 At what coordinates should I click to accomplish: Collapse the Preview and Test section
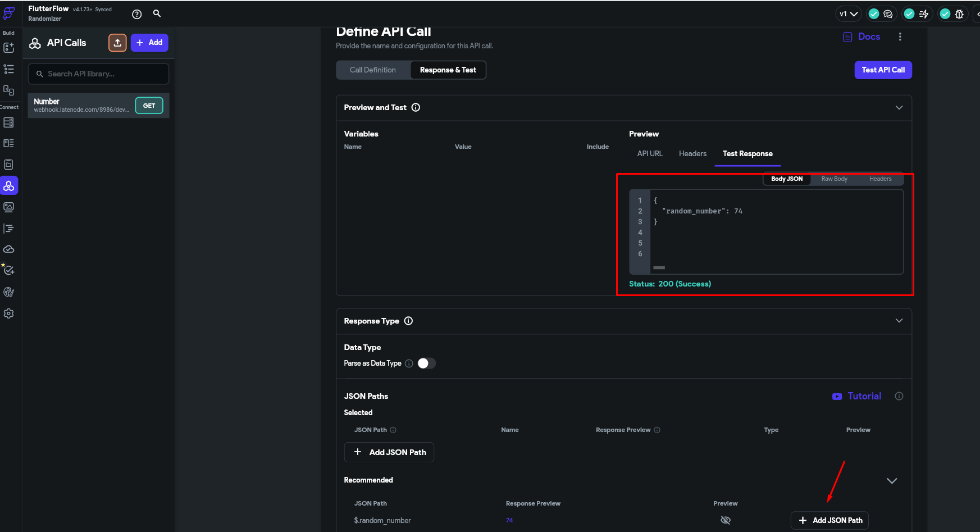899,107
